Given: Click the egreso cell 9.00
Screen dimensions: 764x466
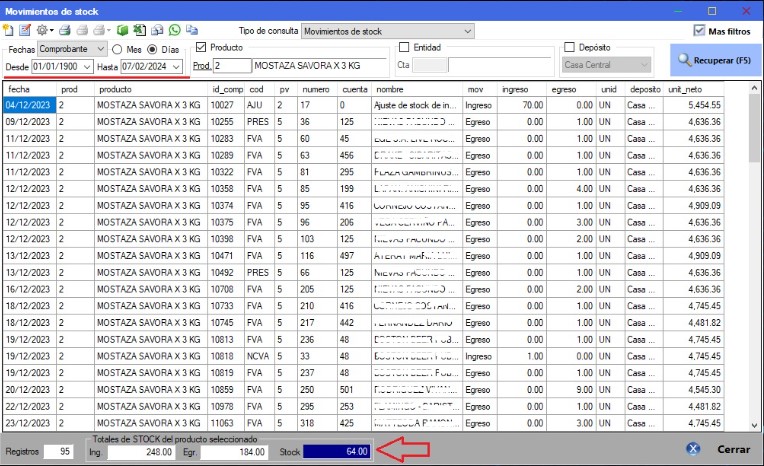Looking at the screenshot, I should coord(572,389).
